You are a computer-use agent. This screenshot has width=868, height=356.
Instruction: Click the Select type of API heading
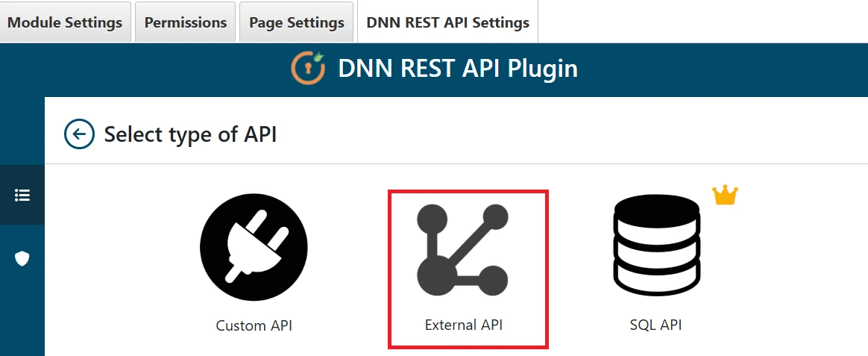click(x=190, y=135)
